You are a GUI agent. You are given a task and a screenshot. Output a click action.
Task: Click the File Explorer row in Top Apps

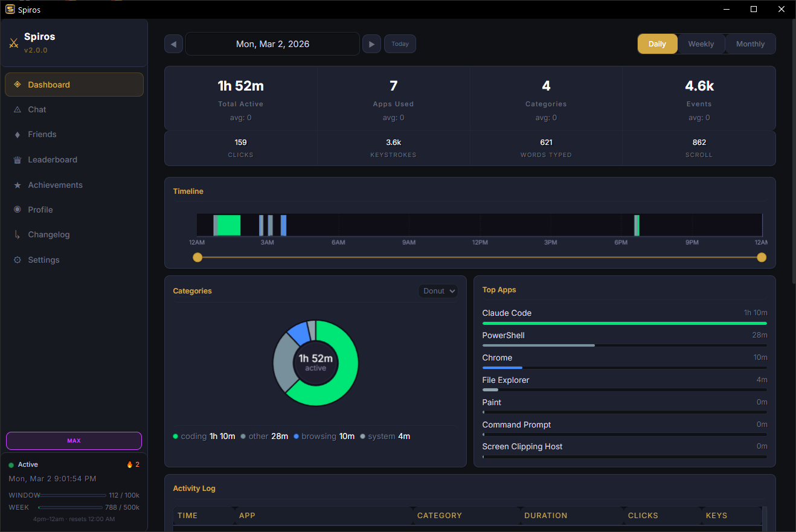pyautogui.click(x=624, y=383)
